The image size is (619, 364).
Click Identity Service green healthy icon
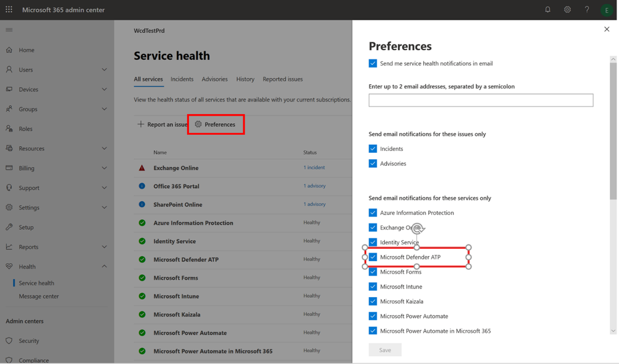pyautogui.click(x=142, y=241)
